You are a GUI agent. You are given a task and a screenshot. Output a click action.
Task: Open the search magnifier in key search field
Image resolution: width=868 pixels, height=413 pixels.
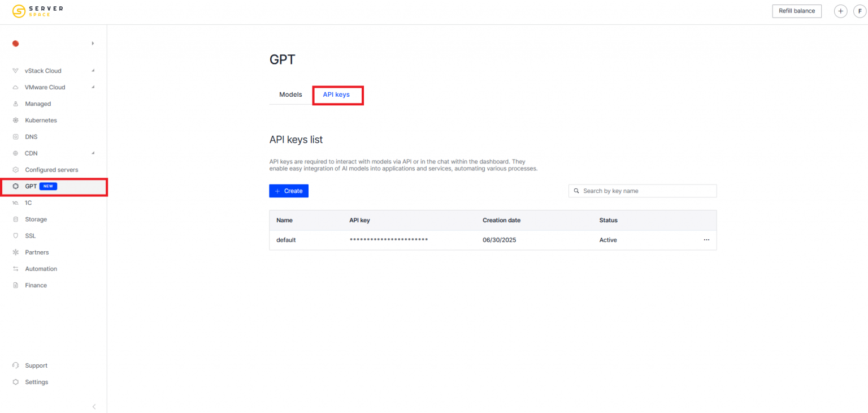[576, 191]
